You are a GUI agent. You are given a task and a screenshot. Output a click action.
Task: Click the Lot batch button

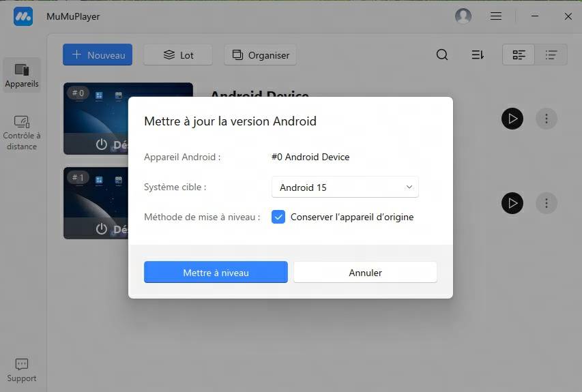coord(178,55)
